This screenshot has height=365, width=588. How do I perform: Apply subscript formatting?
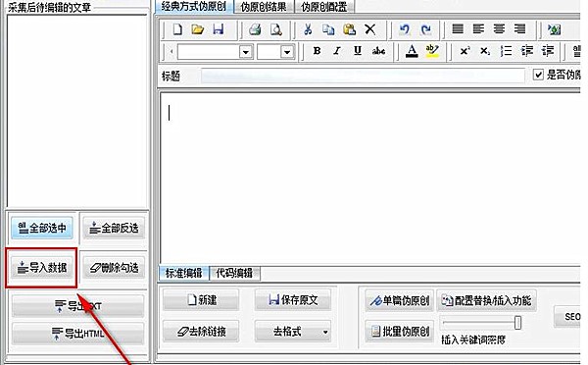pyautogui.click(x=485, y=51)
